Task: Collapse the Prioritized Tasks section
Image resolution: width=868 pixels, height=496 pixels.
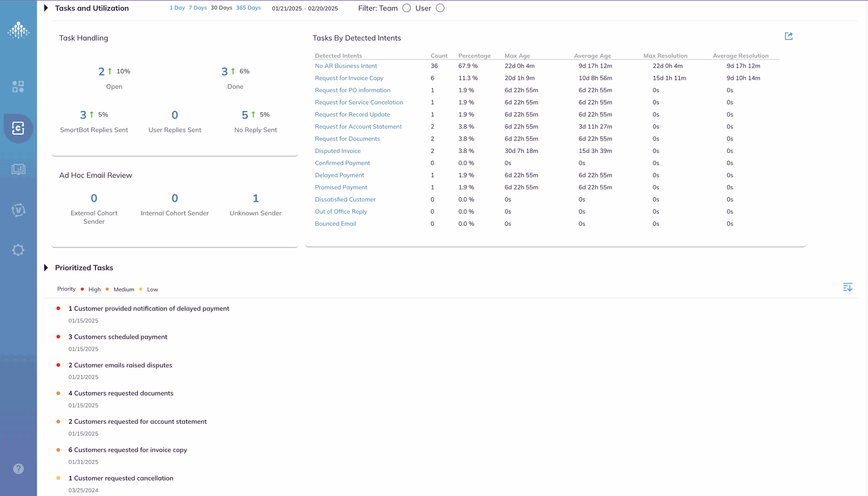Action: coord(46,268)
